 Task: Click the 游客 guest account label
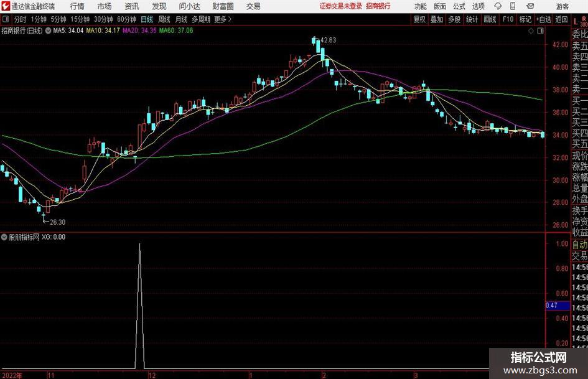pyautogui.click(x=562, y=6)
